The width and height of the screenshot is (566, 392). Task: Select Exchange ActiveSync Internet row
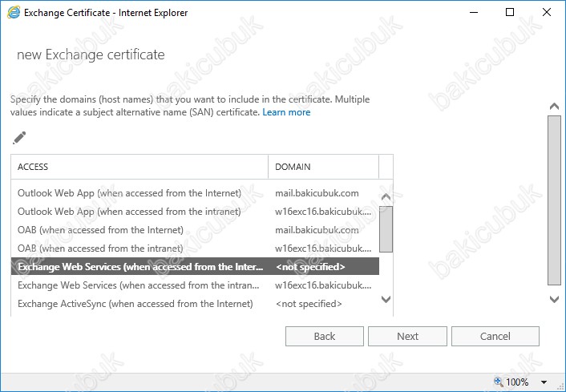pyautogui.click(x=195, y=304)
